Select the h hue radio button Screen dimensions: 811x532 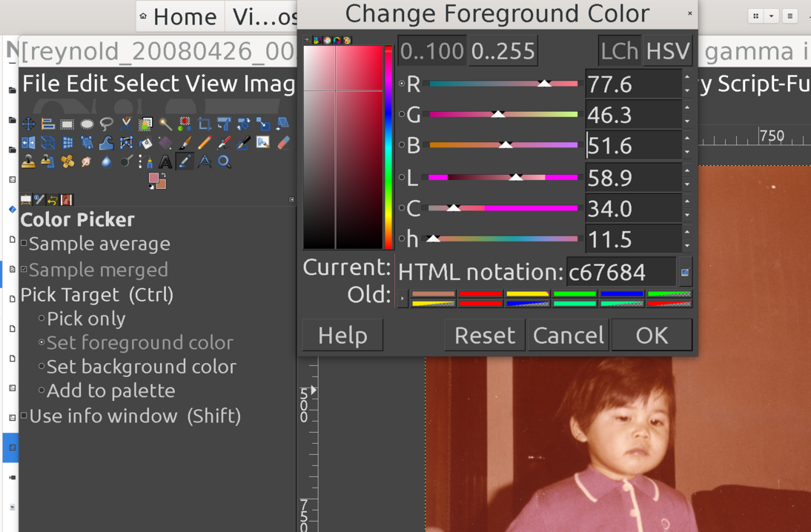[402, 239]
